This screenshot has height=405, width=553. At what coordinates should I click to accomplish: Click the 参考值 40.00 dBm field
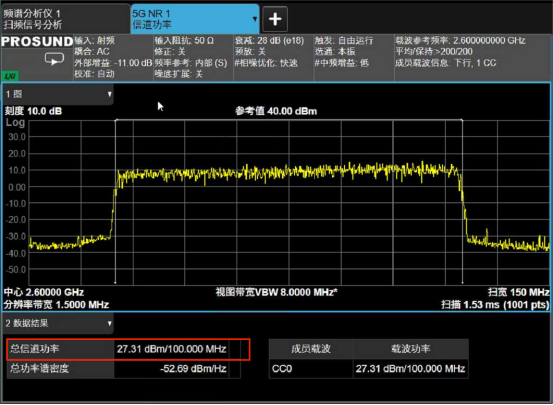pos(276,111)
